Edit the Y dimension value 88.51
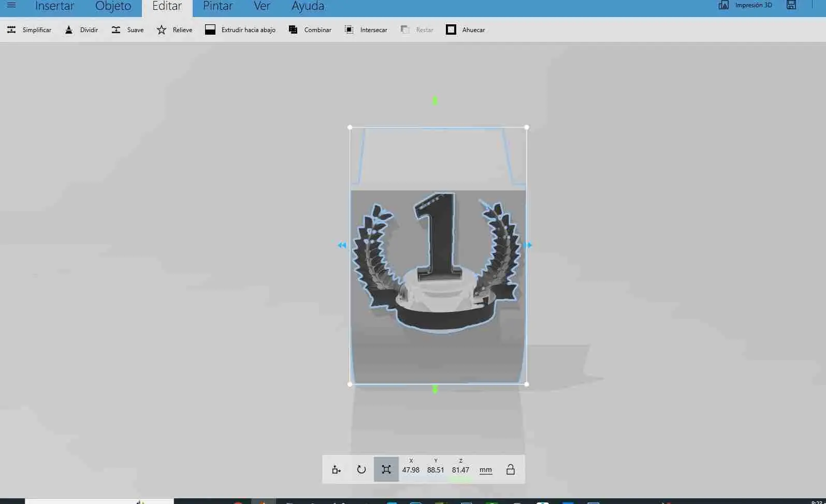 click(x=436, y=470)
